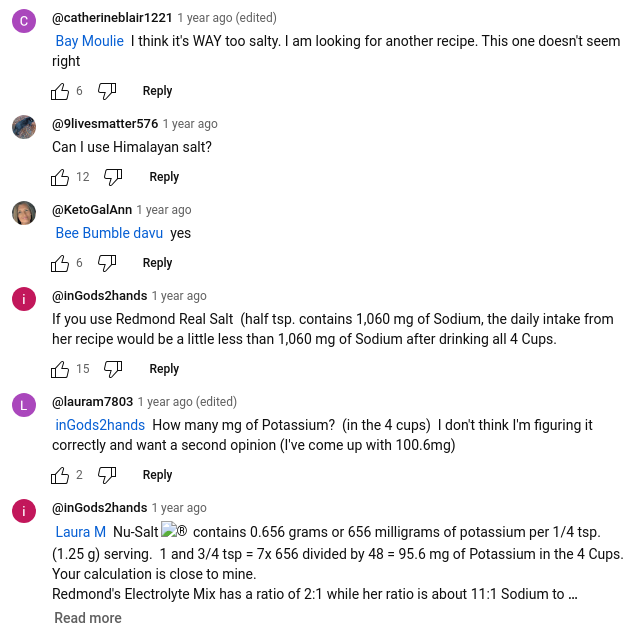Thumbs up KetoGalAnn's 'yes' reply
The height and width of the screenshot is (629, 639).
(60, 263)
